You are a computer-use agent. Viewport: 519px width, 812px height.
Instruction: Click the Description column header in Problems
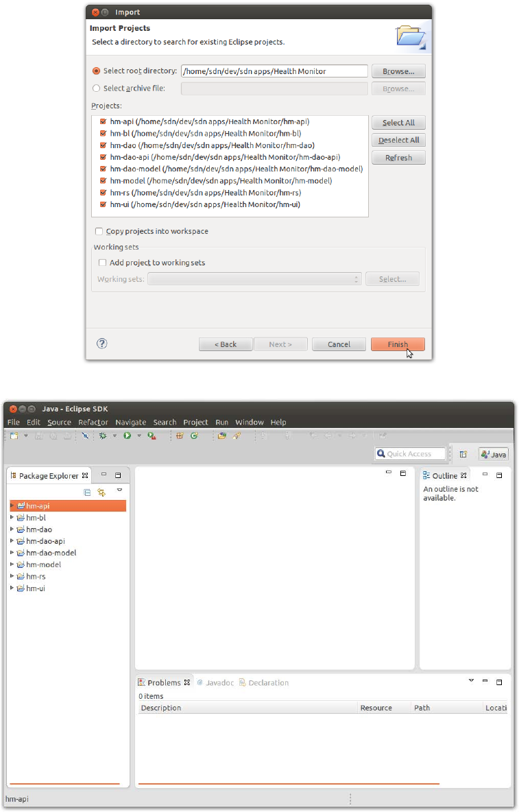248,707
